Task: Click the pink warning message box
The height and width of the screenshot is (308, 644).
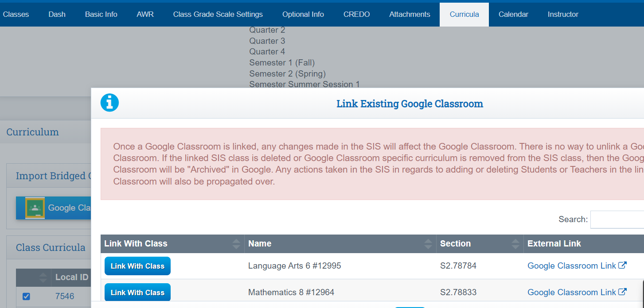Action: click(372, 164)
